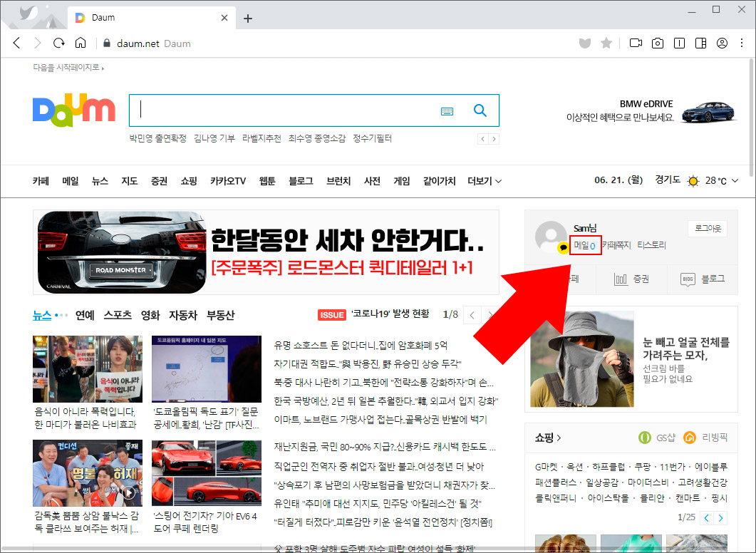Expand the 더보기 menu
The image size is (756, 553).
485,181
